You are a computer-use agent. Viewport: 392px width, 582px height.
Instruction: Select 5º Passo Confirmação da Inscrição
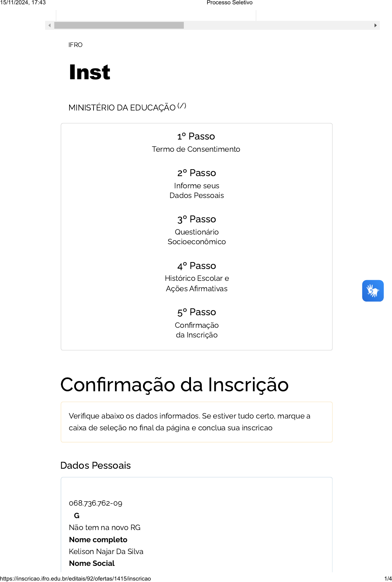(x=196, y=323)
